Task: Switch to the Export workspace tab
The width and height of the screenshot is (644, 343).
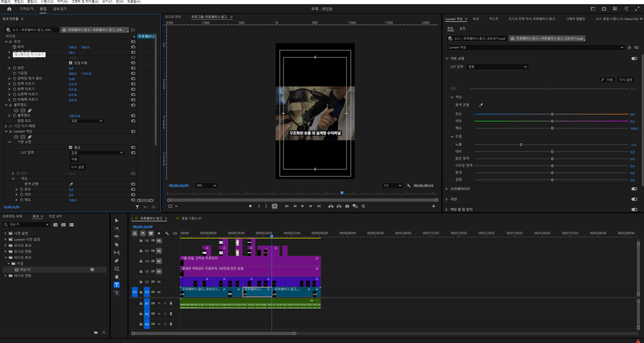Action: click(60, 9)
